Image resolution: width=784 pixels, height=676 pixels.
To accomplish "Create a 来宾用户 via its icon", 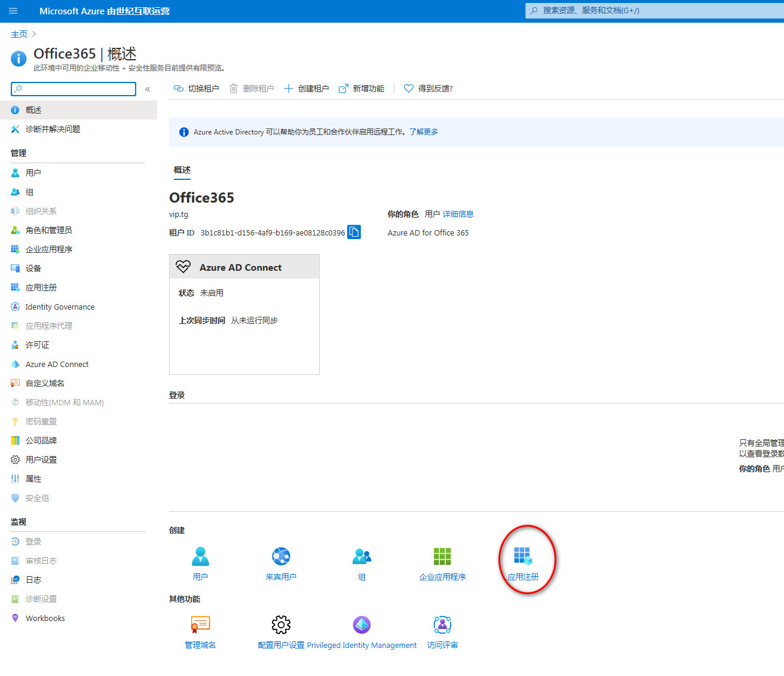I will pyautogui.click(x=281, y=556).
